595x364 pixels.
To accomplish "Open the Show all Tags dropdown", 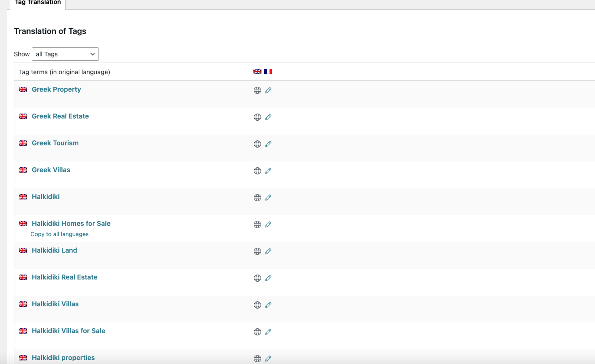I will (x=65, y=54).
